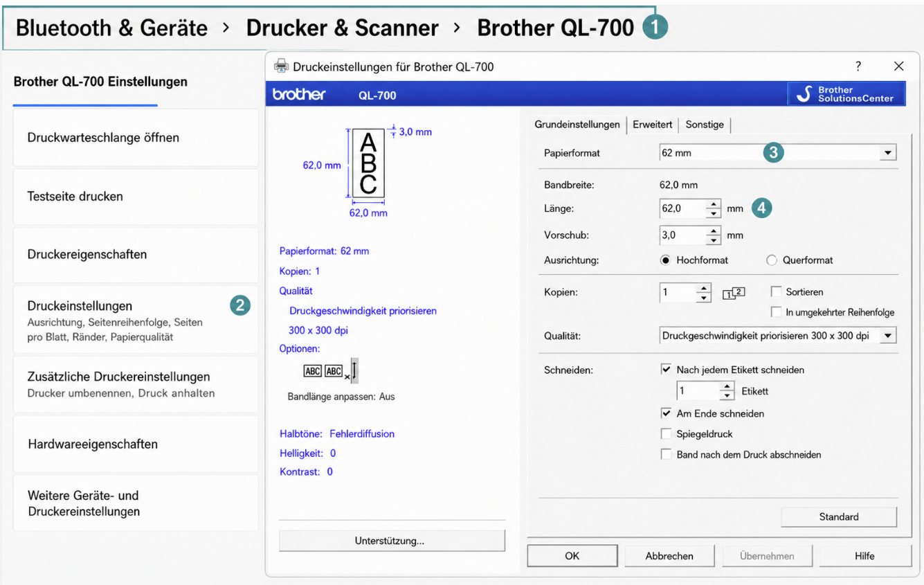
Task: Click the OK button
Action: pyautogui.click(x=572, y=556)
